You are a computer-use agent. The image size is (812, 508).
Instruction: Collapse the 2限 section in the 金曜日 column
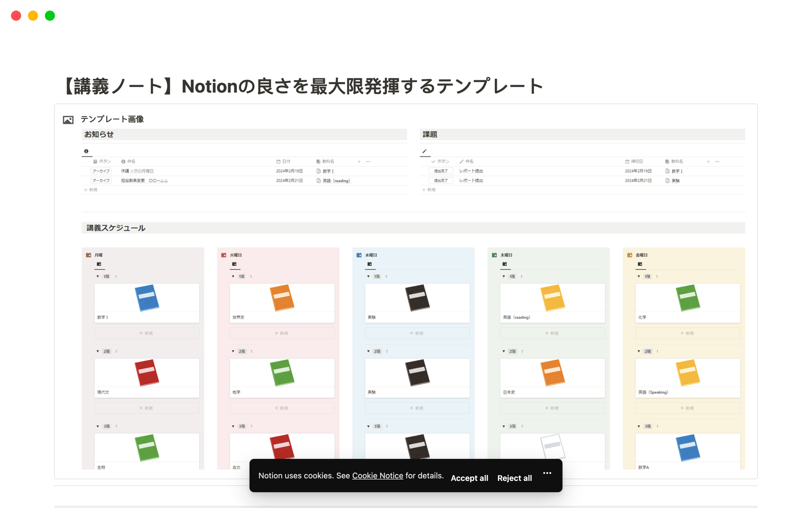pyautogui.click(x=639, y=351)
